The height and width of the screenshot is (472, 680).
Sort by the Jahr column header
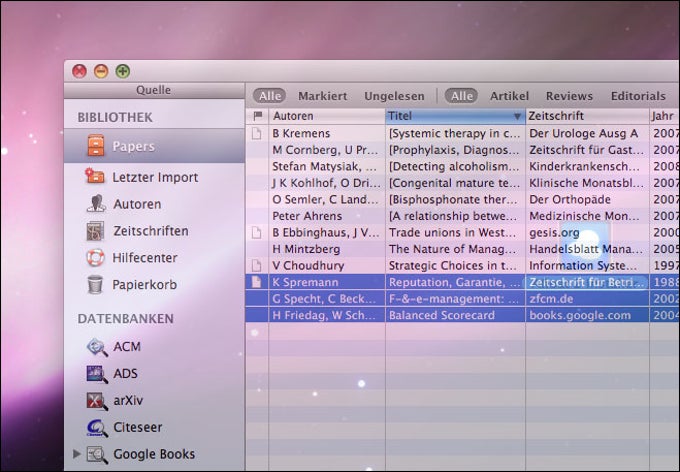point(665,116)
